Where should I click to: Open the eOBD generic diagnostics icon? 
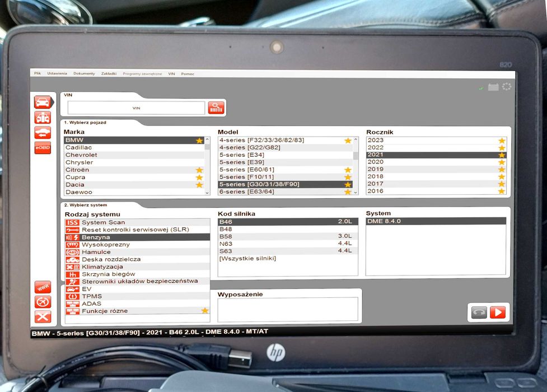pyautogui.click(x=43, y=148)
